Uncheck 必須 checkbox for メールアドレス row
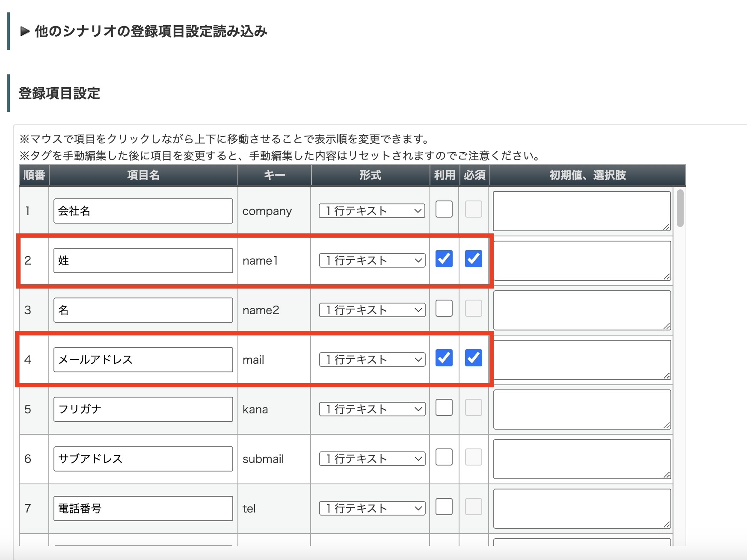The height and width of the screenshot is (560, 747). click(473, 358)
